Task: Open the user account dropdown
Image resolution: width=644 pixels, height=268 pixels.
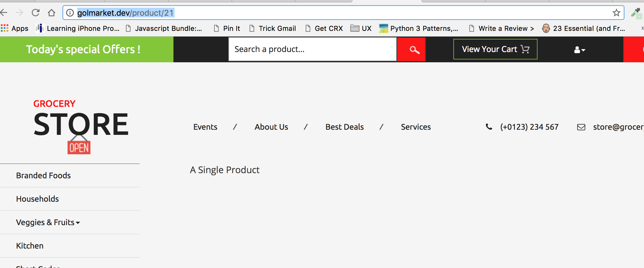Action: pos(580,50)
